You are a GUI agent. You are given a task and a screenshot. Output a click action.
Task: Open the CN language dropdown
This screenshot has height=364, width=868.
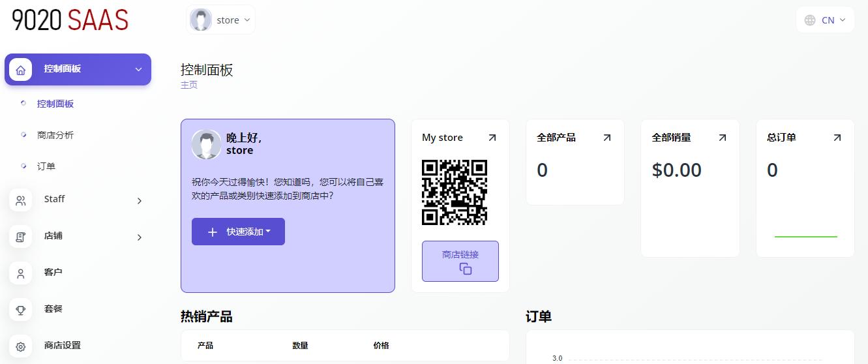point(825,20)
